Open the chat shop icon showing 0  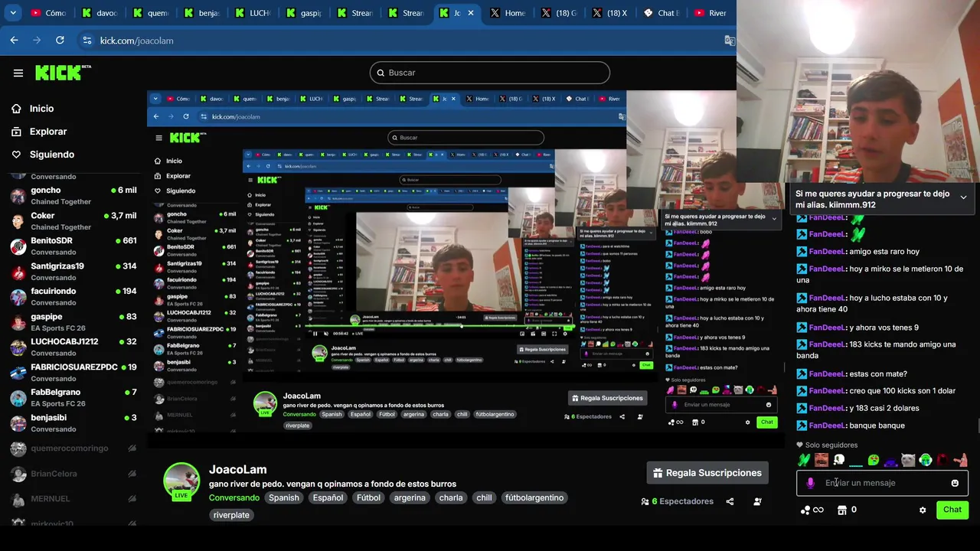click(x=847, y=510)
